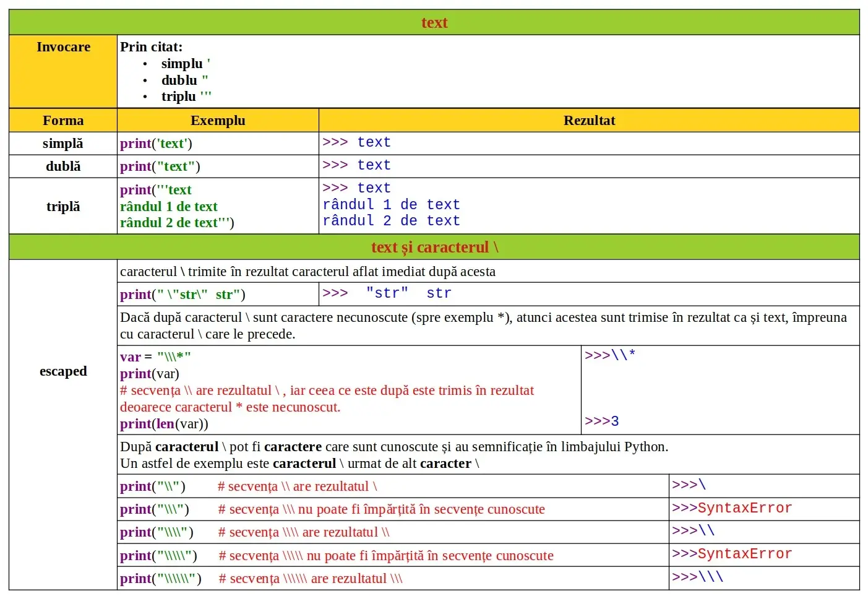
Task: Select the 'dublă' row label
Action: pyautogui.click(x=63, y=166)
